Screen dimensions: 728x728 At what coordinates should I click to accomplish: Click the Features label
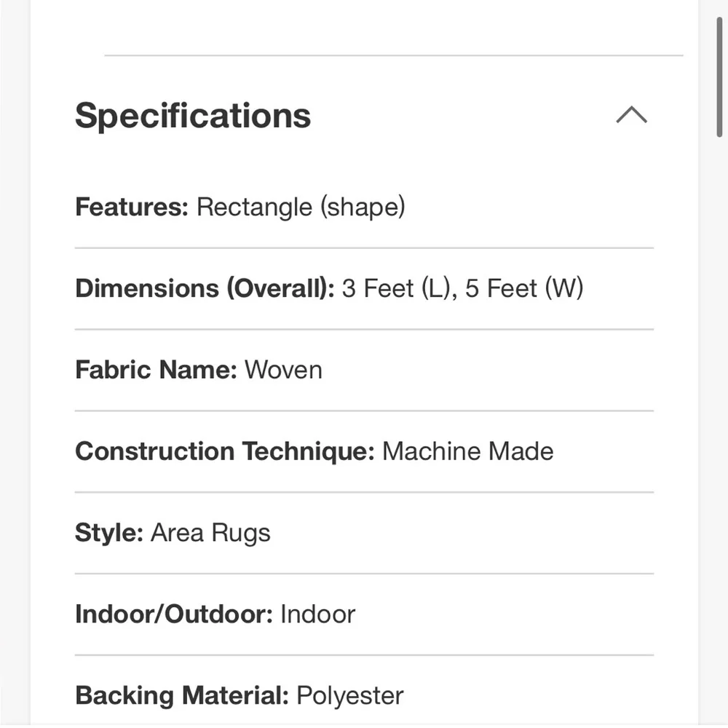[x=132, y=207]
